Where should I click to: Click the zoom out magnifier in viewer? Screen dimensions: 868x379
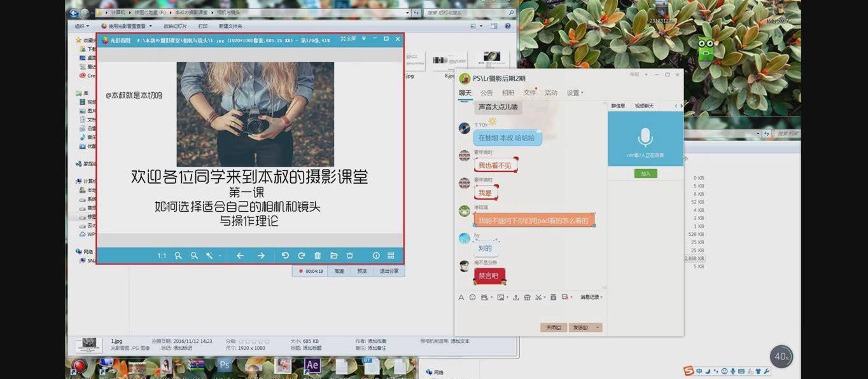click(194, 256)
